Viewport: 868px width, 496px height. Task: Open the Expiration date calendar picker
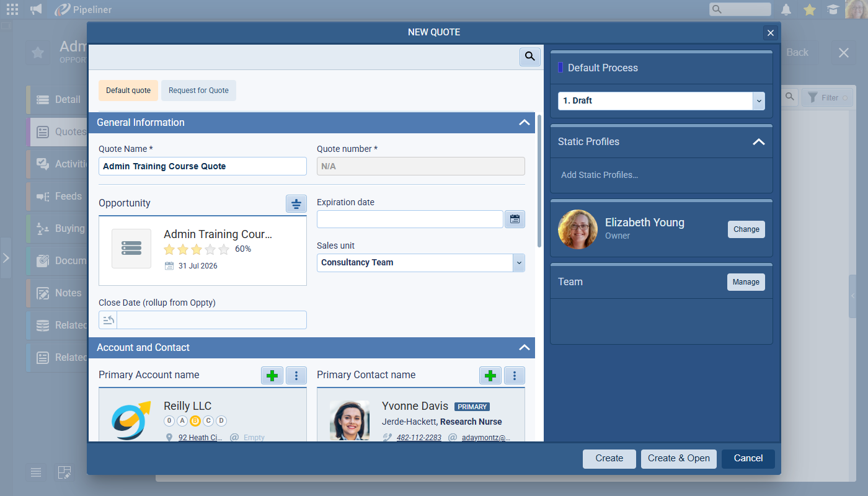515,219
